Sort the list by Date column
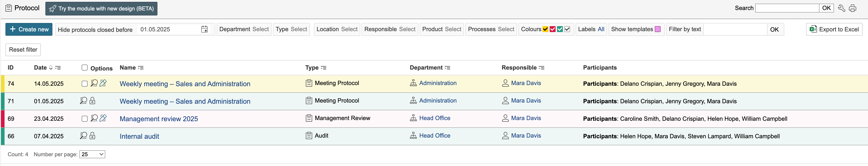 tap(51, 68)
